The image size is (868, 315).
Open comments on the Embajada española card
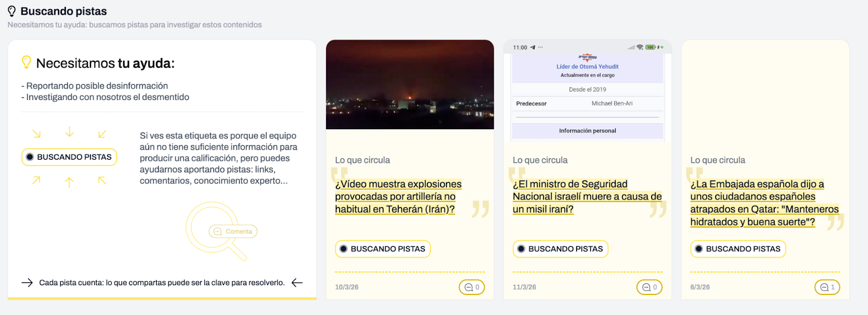coord(827,287)
